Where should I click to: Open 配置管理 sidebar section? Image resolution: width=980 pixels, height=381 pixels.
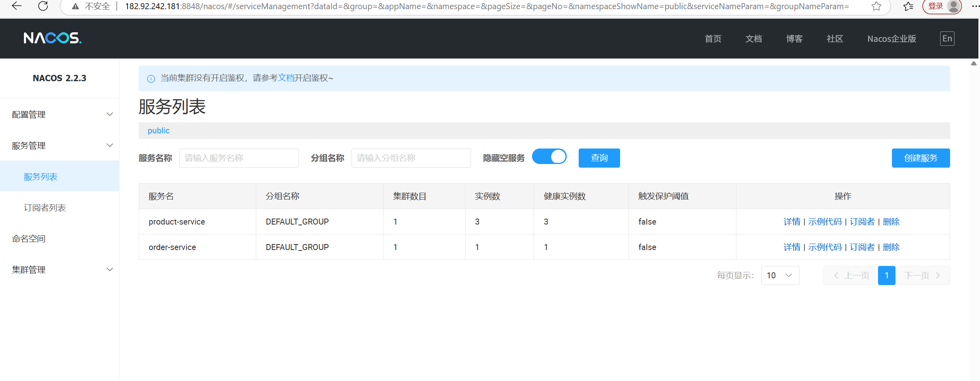pyautogui.click(x=60, y=114)
